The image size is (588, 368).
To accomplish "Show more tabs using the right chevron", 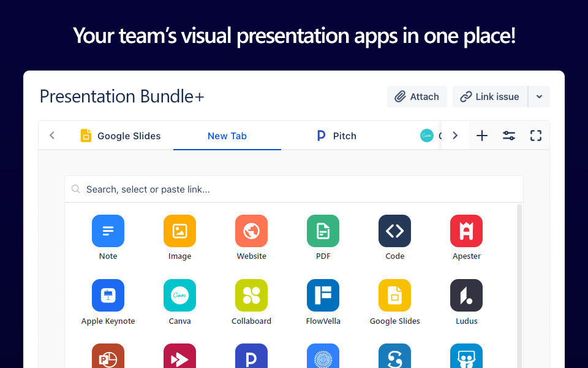I will pyautogui.click(x=455, y=136).
